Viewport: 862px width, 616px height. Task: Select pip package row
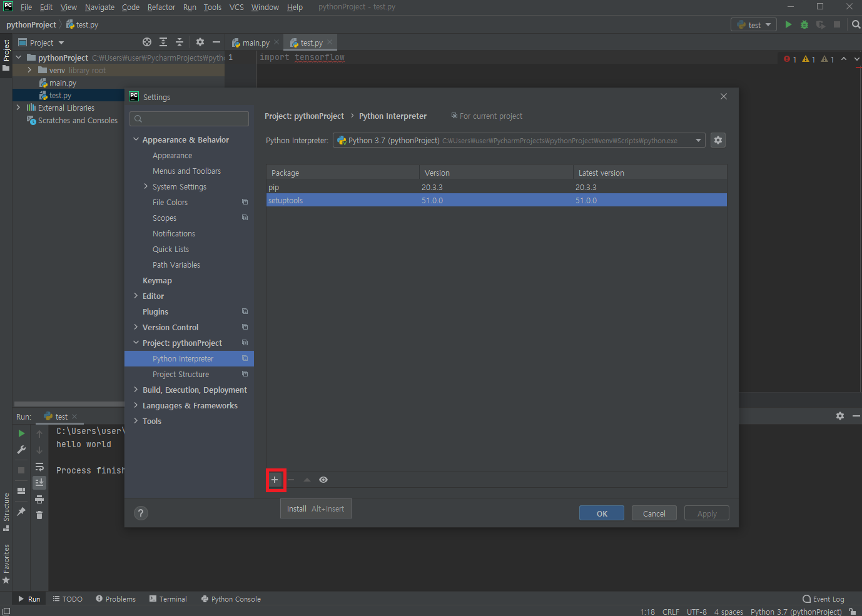(497, 187)
